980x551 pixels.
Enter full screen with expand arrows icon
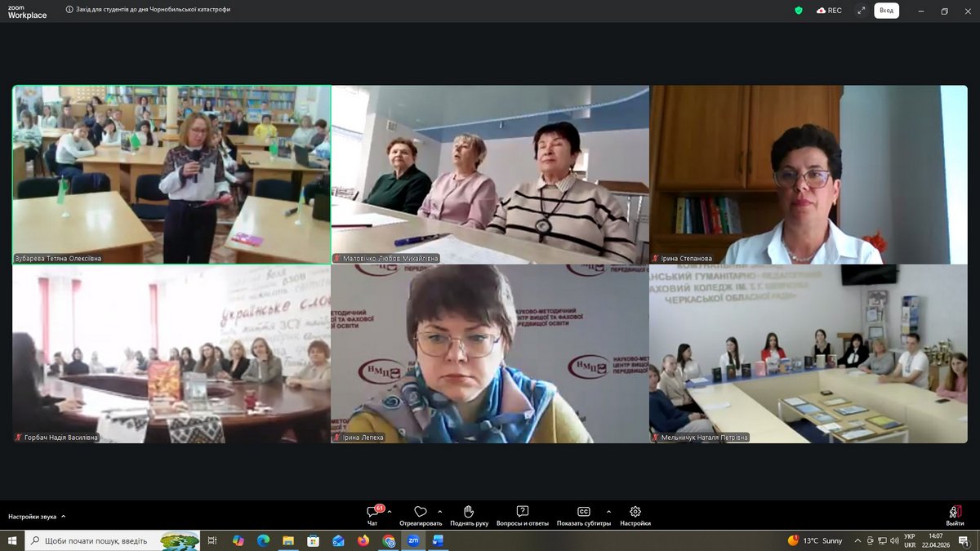tap(861, 11)
